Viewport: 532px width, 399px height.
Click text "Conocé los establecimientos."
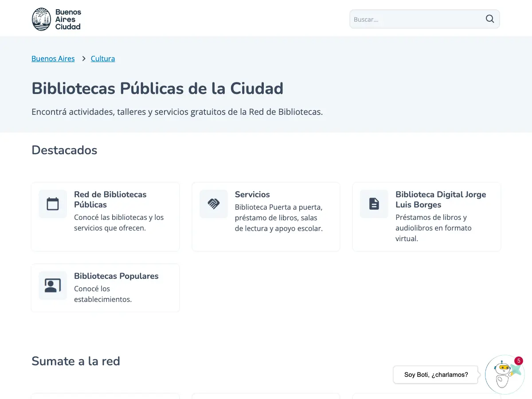point(103,294)
